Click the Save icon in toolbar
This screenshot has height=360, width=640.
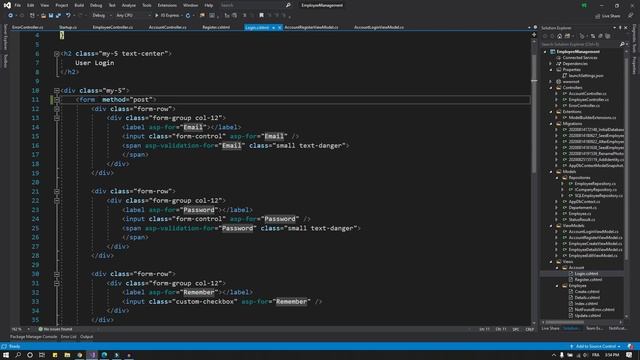(x=51, y=16)
